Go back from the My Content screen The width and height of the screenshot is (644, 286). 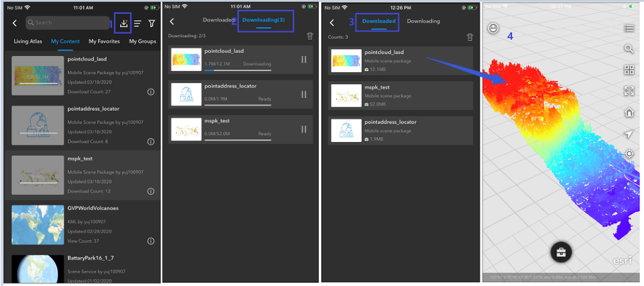coord(15,23)
